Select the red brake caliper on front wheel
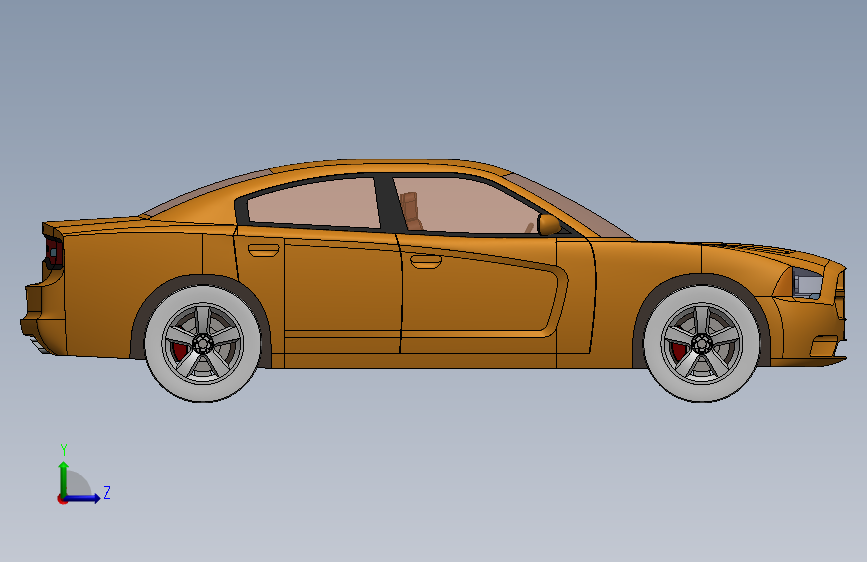Viewport: 867px width, 562px height. coord(678,351)
